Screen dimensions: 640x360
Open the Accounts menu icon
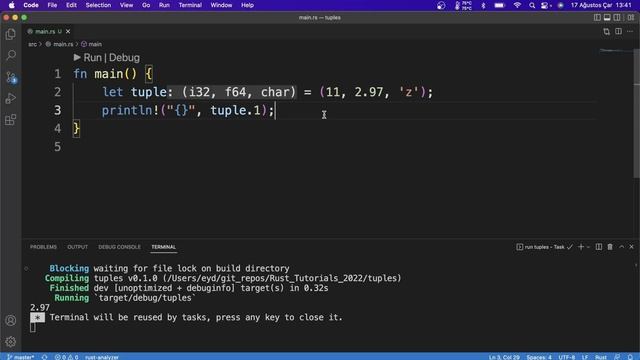[x=11, y=320]
